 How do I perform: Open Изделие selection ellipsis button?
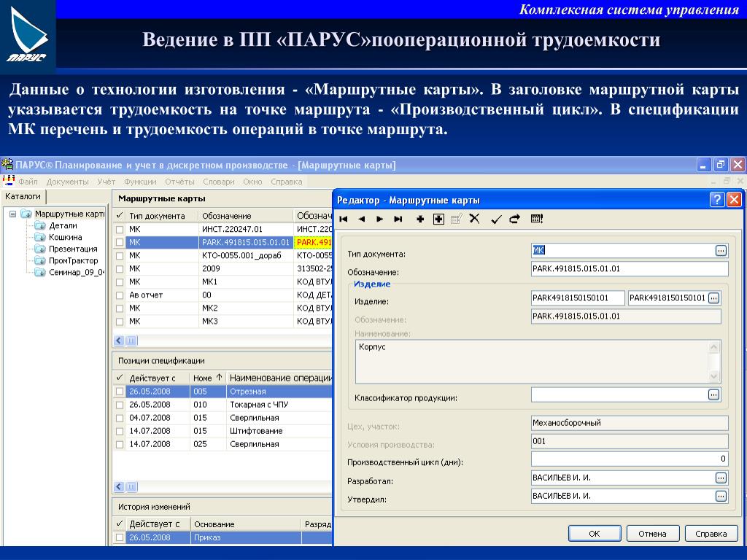(x=713, y=298)
